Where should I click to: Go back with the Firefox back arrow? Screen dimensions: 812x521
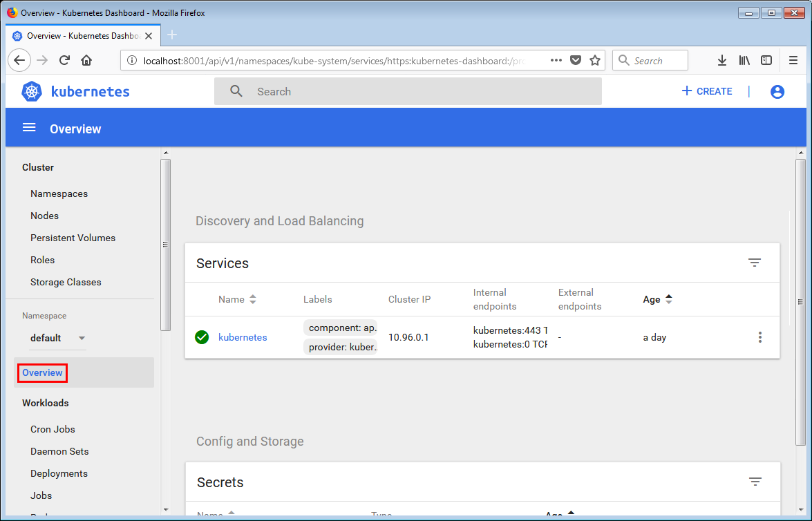click(19, 61)
